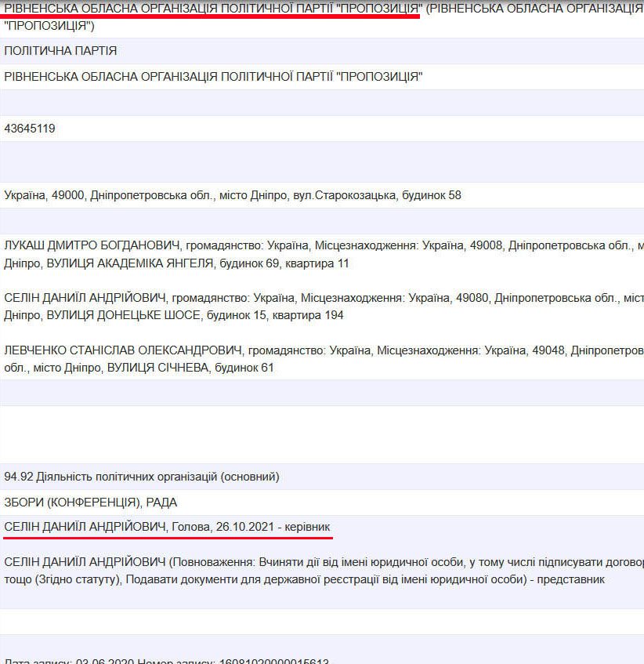Click ВУЛИЦЯ ДОНЕЦЬКЕ ШОСЕ, будинок 15 address
The image size is (644, 664).
point(156,315)
